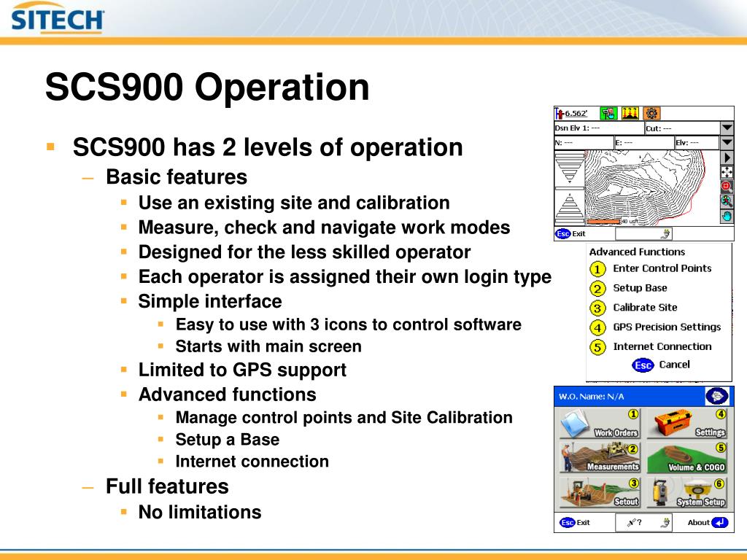The image size is (747, 560).
Task: Click the satellite question-mark status icon
Action: click(634, 522)
